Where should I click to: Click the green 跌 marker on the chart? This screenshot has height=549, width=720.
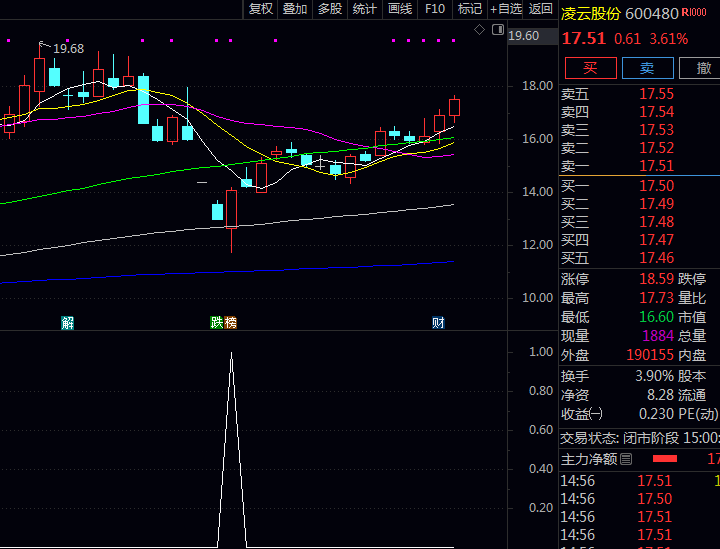tap(216, 323)
